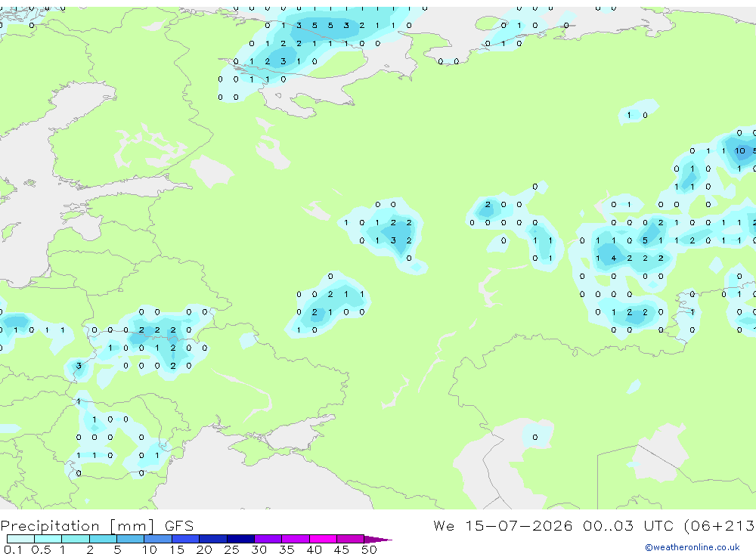Select the legend swatch between 35 and 40

[295, 539]
